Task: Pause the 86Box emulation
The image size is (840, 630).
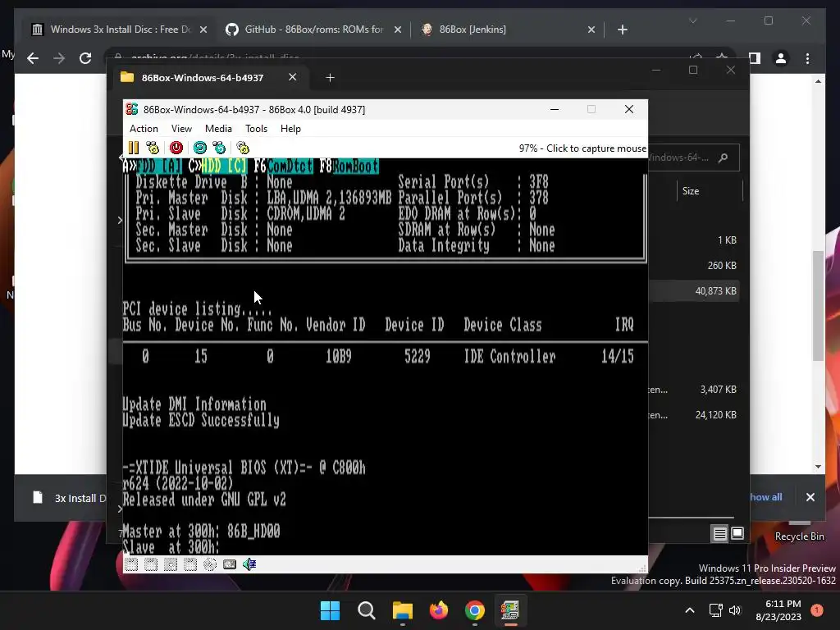Action: pos(134,148)
